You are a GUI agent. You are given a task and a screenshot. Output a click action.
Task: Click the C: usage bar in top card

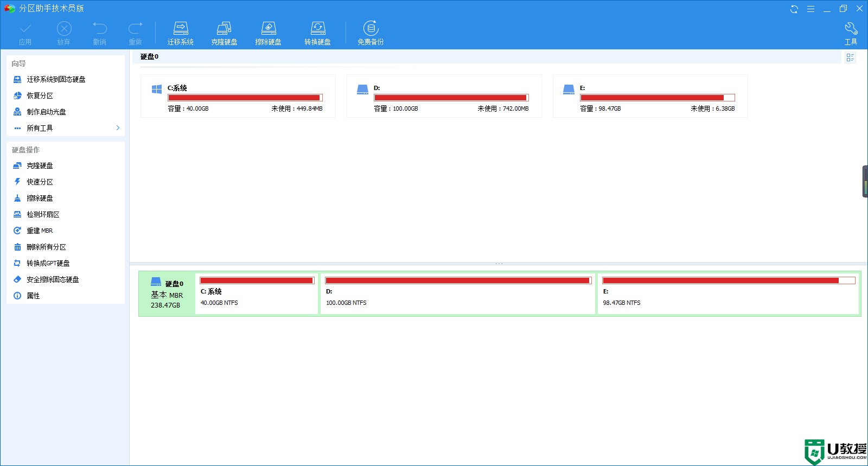[x=245, y=98]
